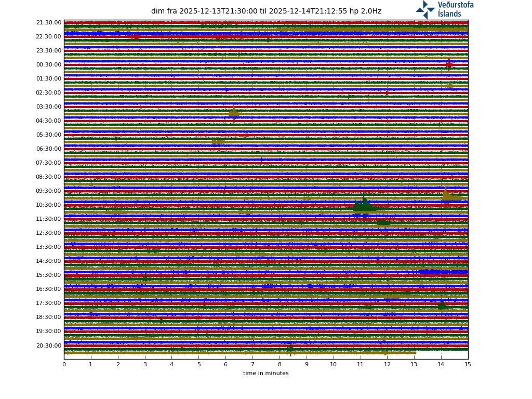Click the 'time in minutes' axis label
The image size is (532, 399).
(265, 373)
